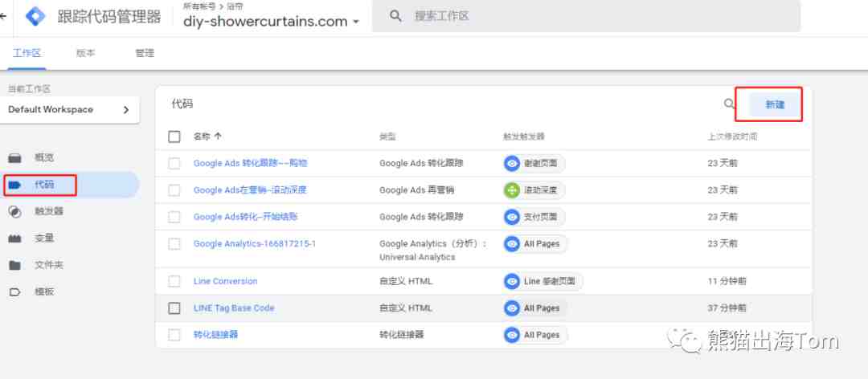Click the back arrow at top left

[x=2, y=16]
